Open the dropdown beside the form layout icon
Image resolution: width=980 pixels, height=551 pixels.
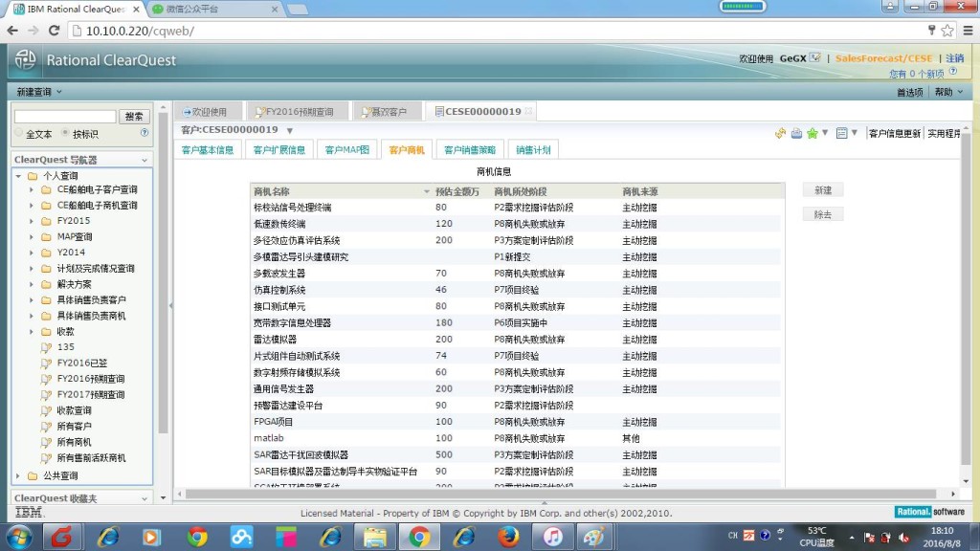[855, 132]
